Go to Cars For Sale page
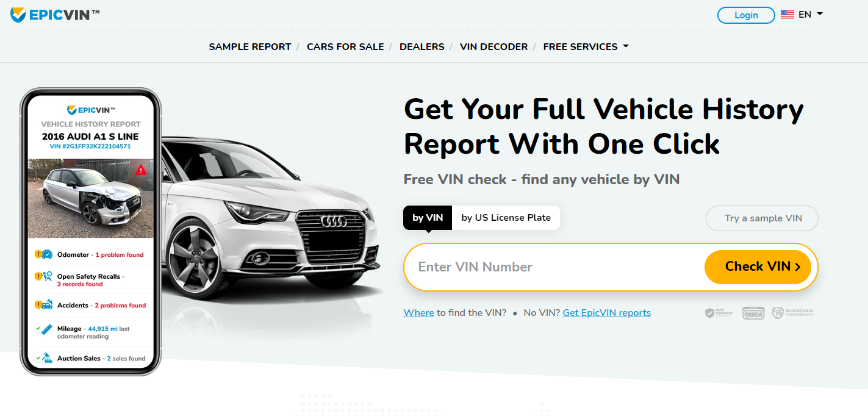The height and width of the screenshot is (416, 868). click(345, 46)
